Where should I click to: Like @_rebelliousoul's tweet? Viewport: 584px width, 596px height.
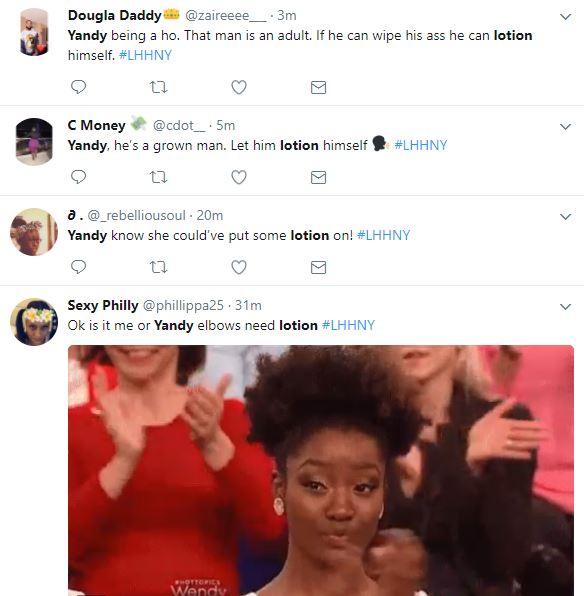click(x=239, y=267)
